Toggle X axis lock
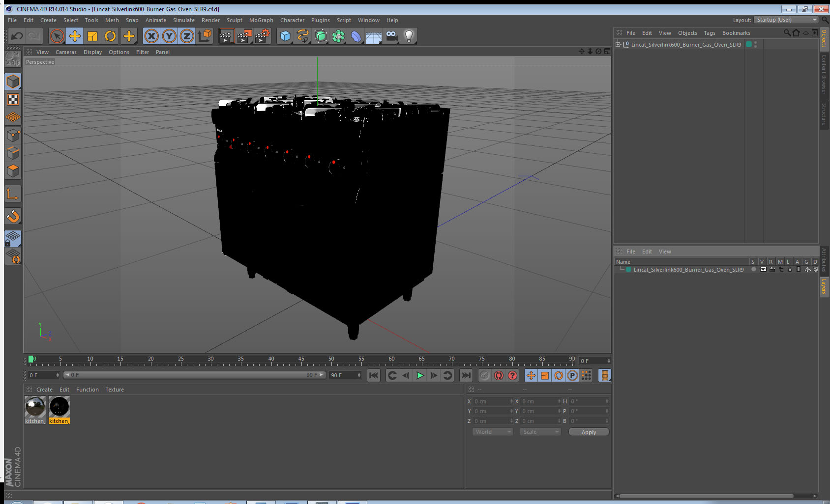Image resolution: width=830 pixels, height=504 pixels. 151,36
